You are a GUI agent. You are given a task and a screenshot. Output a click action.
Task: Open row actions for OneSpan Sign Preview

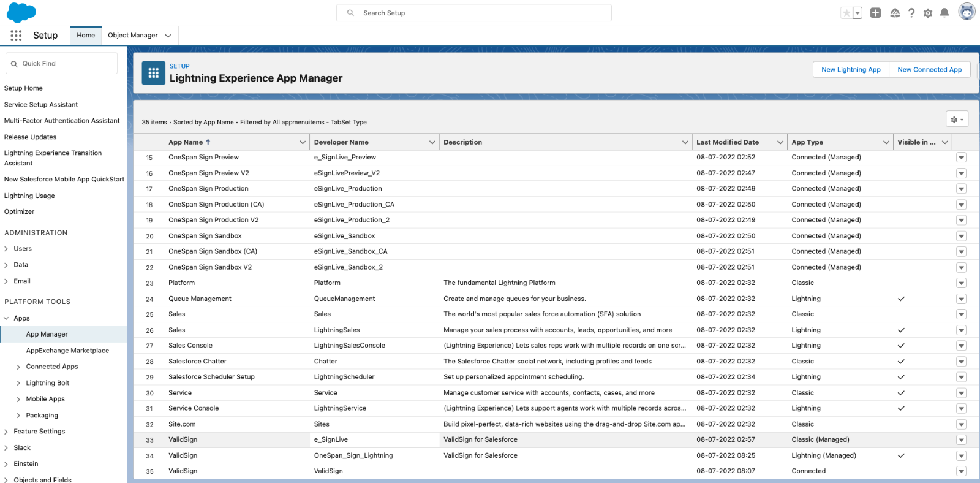point(961,158)
